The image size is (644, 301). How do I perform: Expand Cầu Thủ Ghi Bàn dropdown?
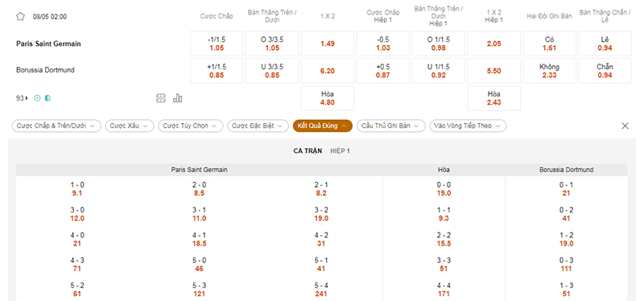pos(390,126)
